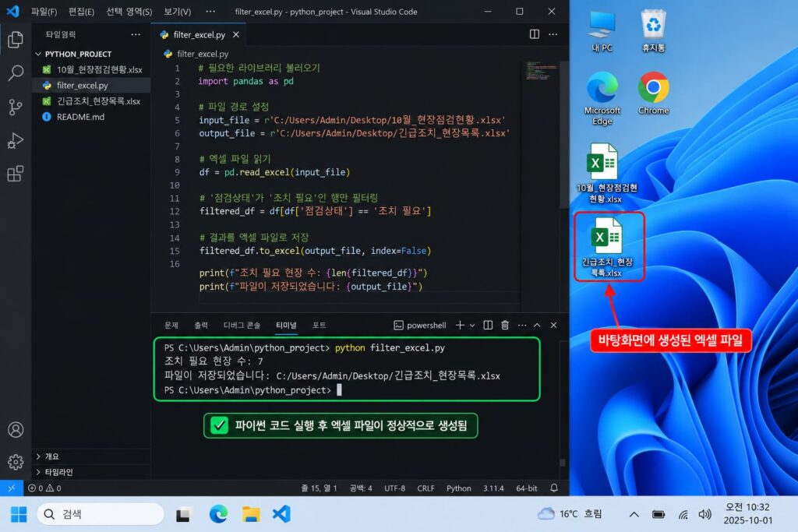
Task: Open File Explorer from the taskbar
Action: [x=250, y=514]
